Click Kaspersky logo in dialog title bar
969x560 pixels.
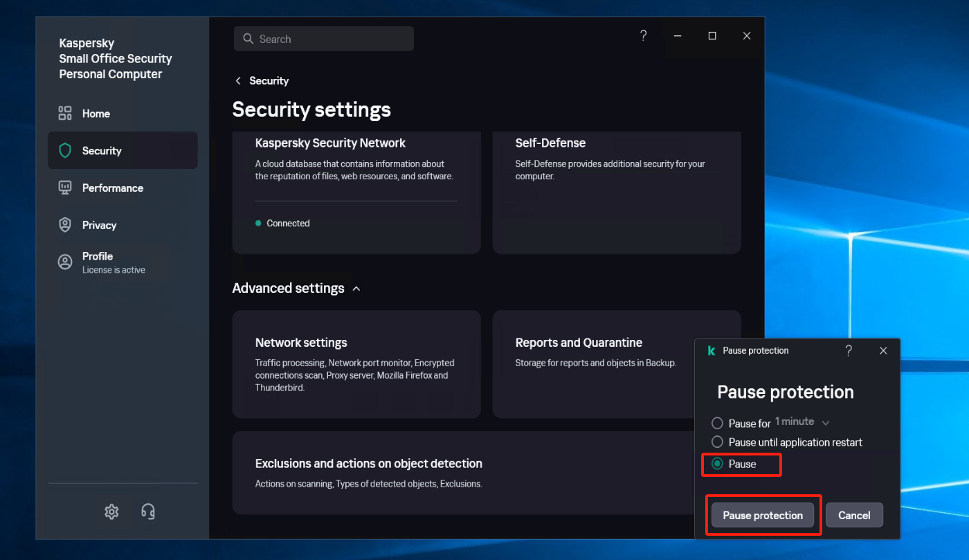(x=711, y=351)
